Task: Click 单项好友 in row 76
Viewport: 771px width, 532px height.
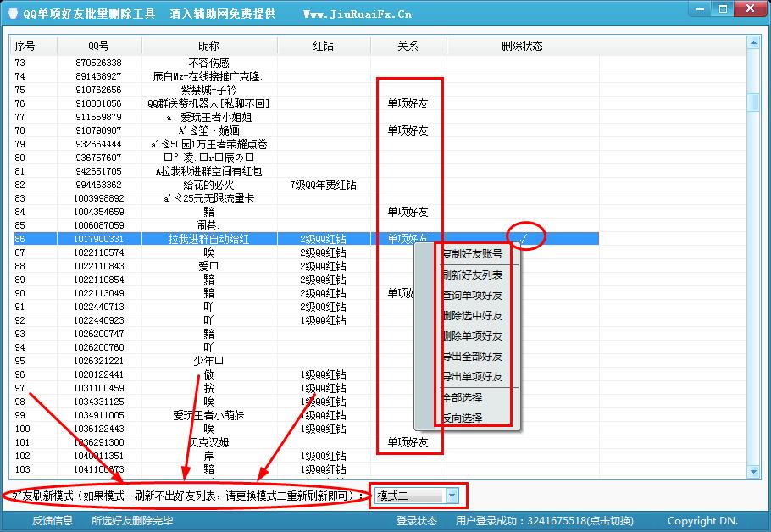Action: tap(408, 103)
